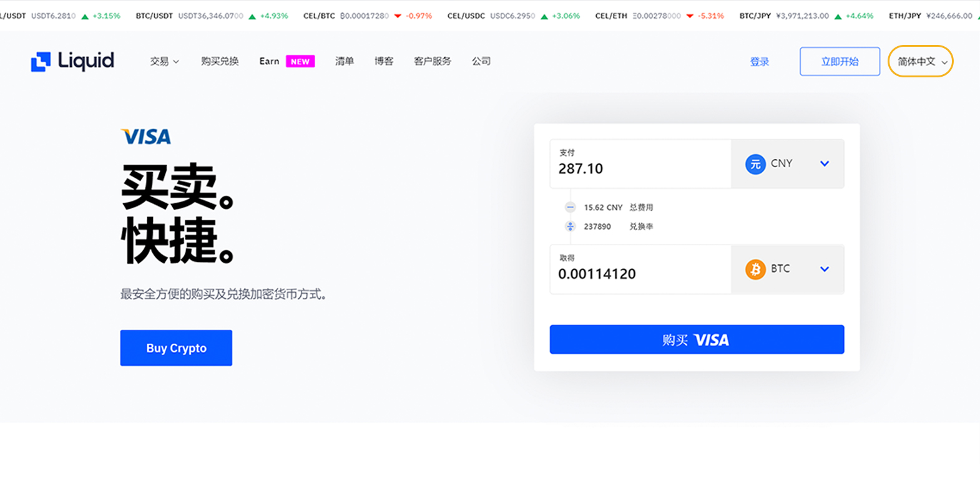Image resolution: width=980 pixels, height=484 pixels.
Task: Click the NEW badge next to Earn
Action: (300, 61)
